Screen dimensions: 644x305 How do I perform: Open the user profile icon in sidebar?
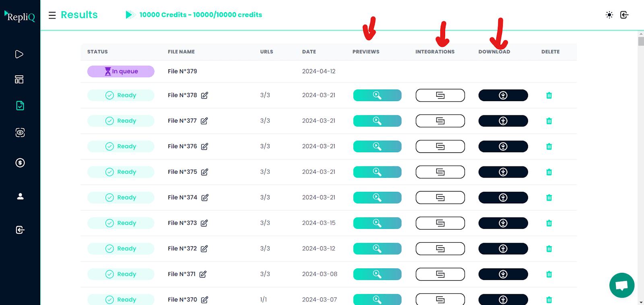(x=20, y=196)
